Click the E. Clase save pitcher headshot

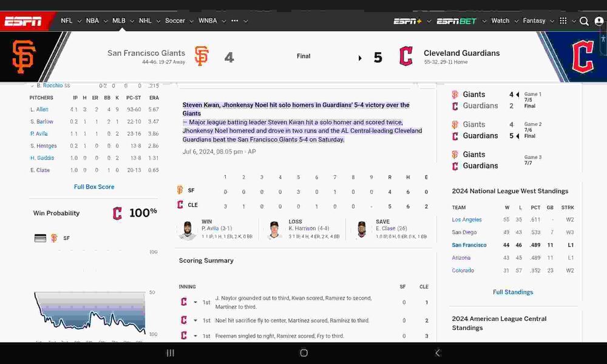click(x=362, y=230)
